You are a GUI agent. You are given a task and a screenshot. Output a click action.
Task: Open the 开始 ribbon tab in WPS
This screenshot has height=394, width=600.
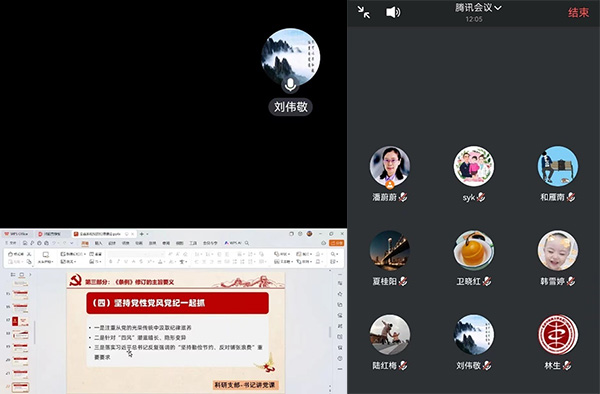(x=85, y=243)
